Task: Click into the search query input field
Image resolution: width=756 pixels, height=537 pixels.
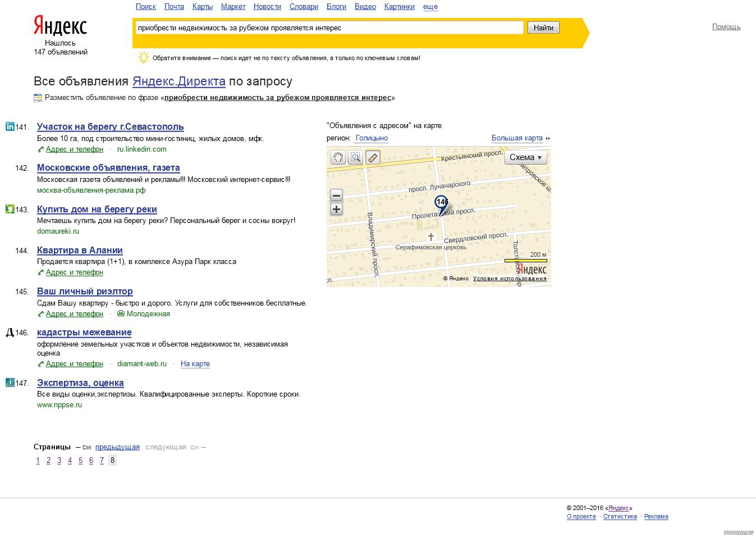Action: point(329,28)
